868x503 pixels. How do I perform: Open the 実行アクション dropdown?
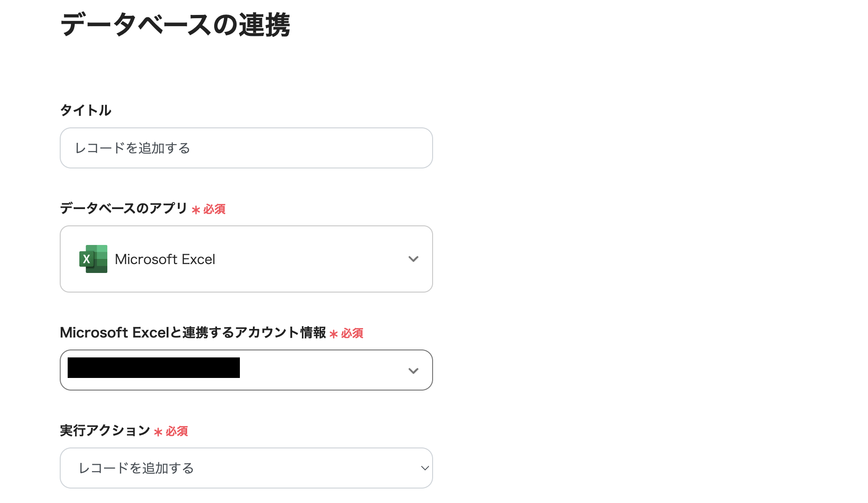tap(246, 468)
